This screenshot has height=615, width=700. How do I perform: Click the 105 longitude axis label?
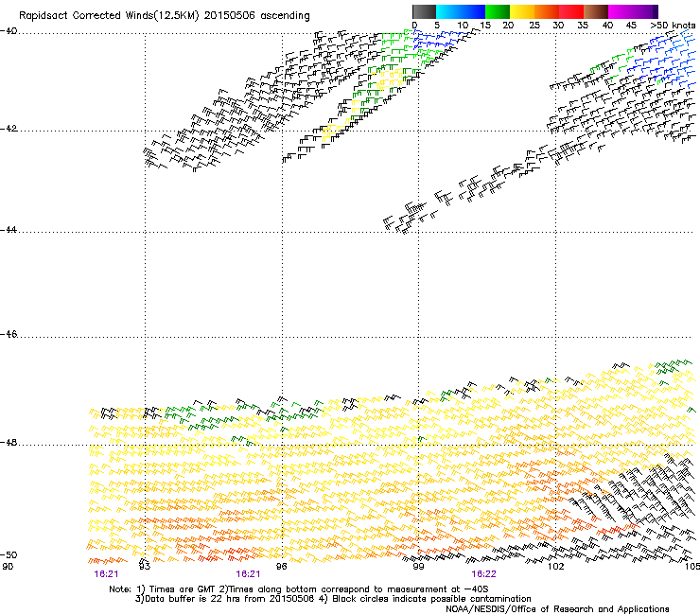[x=692, y=567]
